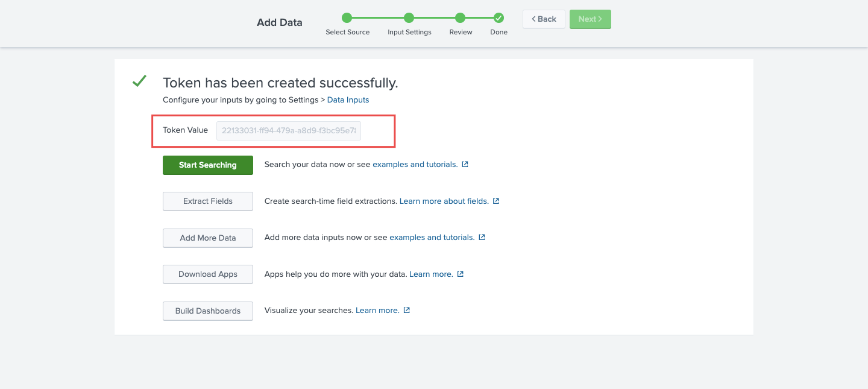Click the Done step checkmark icon
The height and width of the screenshot is (389, 868).
pyautogui.click(x=498, y=18)
